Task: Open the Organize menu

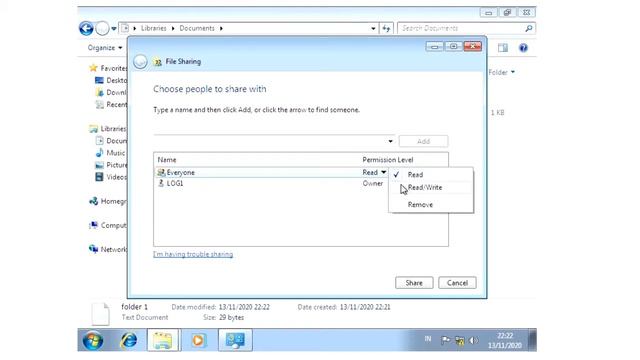Action: 105,48
